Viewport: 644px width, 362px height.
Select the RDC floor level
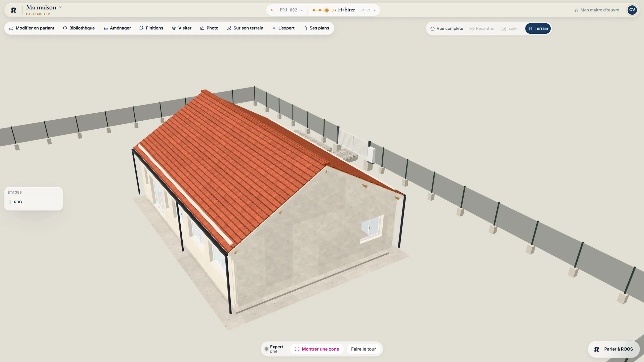33,202
